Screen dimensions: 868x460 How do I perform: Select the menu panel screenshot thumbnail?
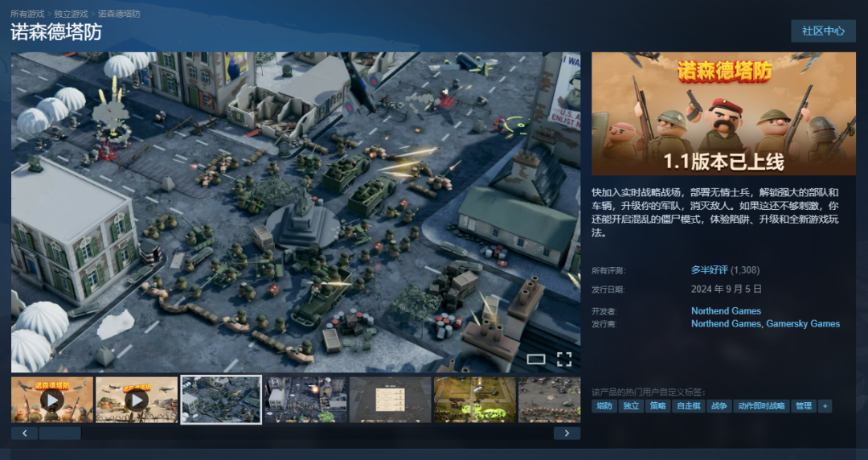[391, 400]
